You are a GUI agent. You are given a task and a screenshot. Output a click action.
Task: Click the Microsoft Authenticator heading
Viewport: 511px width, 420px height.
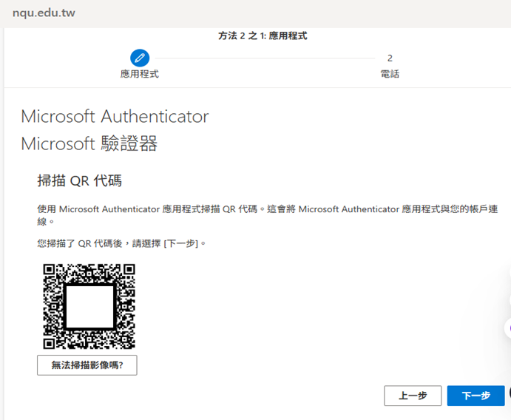115,117
